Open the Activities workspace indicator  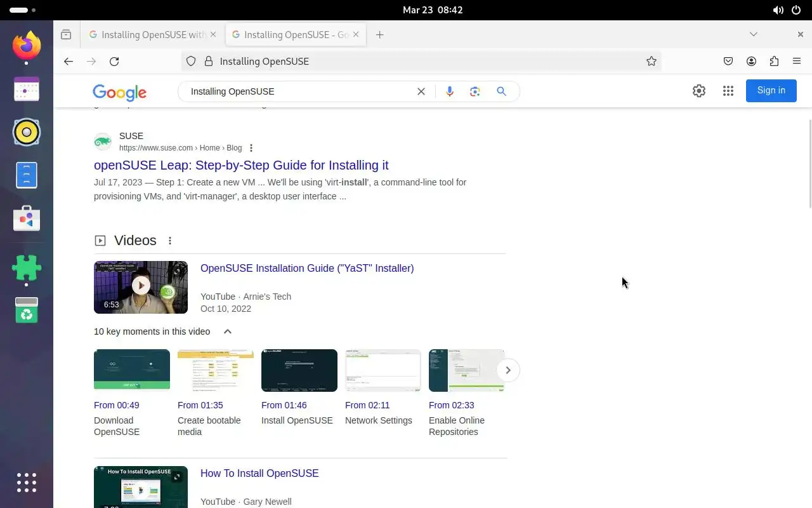click(23, 10)
